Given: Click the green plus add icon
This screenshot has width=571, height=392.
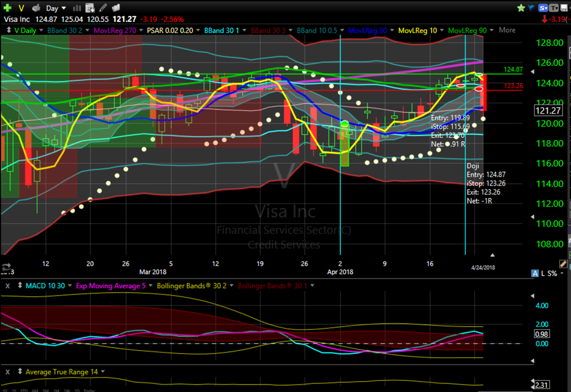Looking at the screenshot, I should [x=7, y=8].
